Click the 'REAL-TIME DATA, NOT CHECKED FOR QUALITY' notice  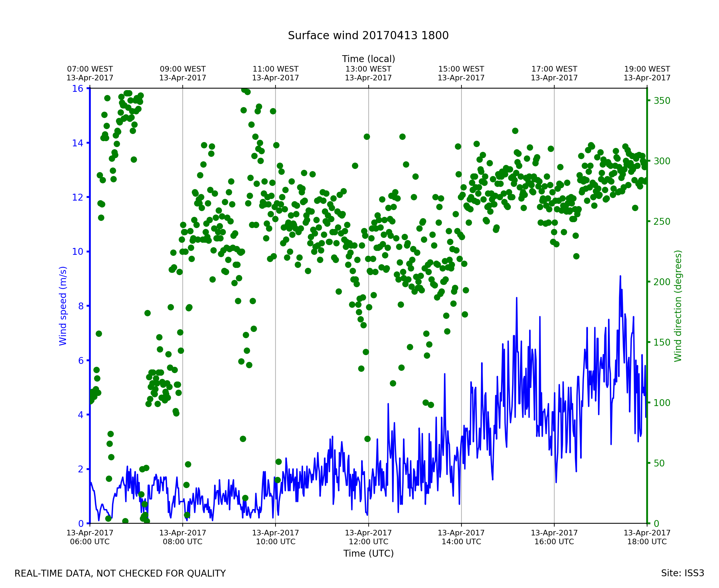(120, 573)
